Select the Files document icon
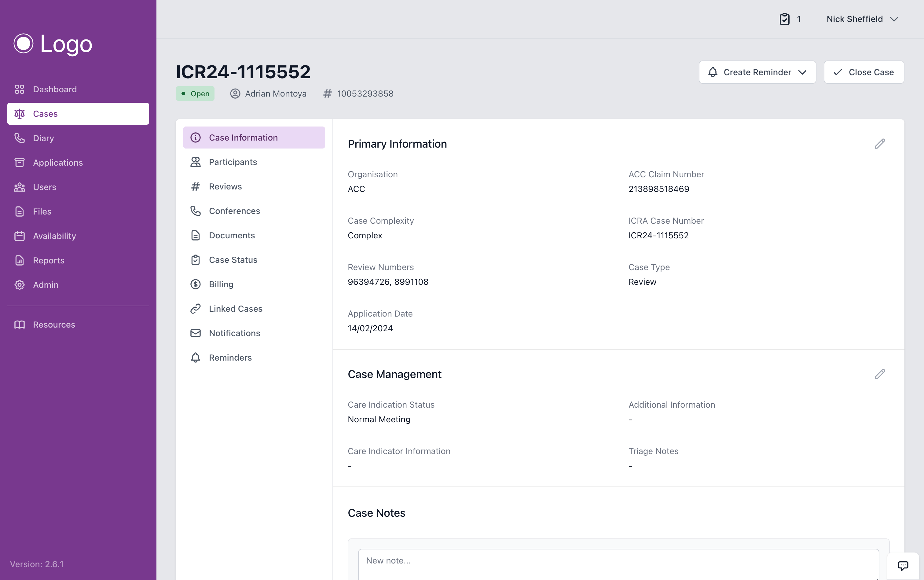924x580 pixels. tap(20, 211)
